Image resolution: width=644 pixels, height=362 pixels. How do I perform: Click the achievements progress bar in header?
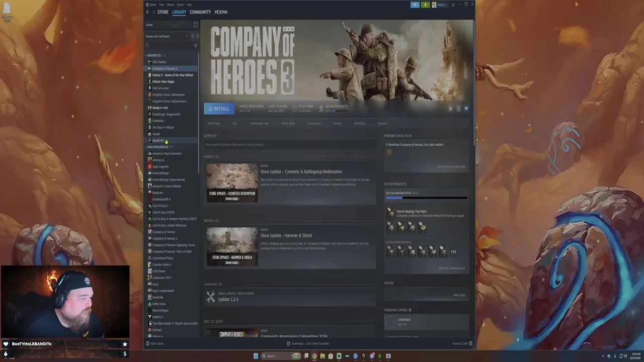point(340,111)
